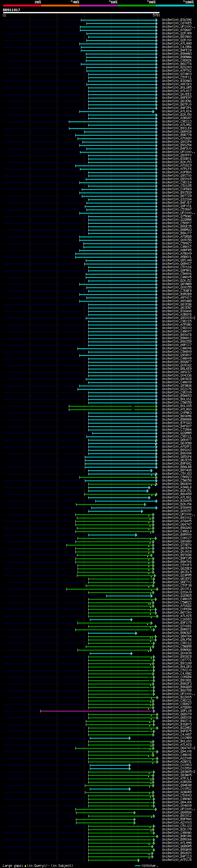Select hit label UniRef100_C9DHZ6
197x868 pixels.
pyautogui.click(x=176, y=60)
